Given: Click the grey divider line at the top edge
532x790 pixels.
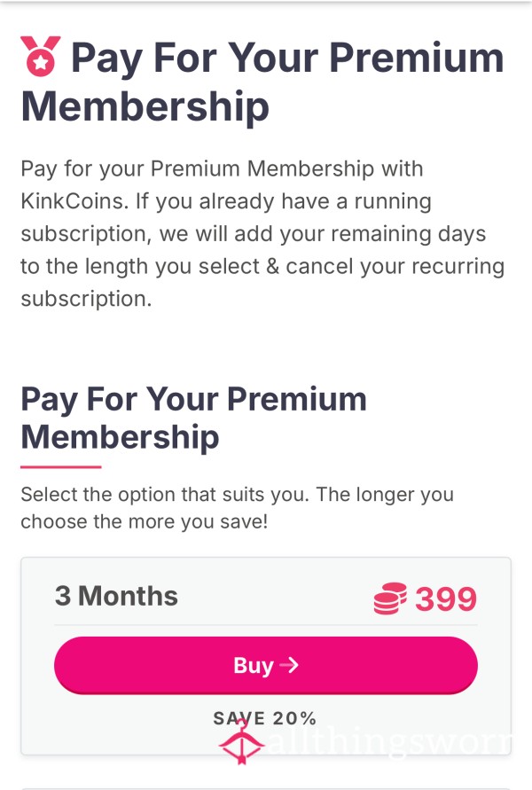Looking at the screenshot, I should click(266, 2).
